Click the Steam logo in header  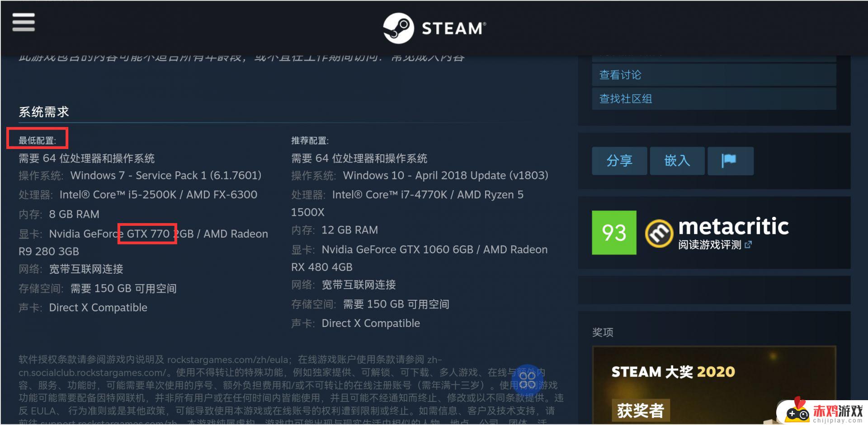coord(434,28)
